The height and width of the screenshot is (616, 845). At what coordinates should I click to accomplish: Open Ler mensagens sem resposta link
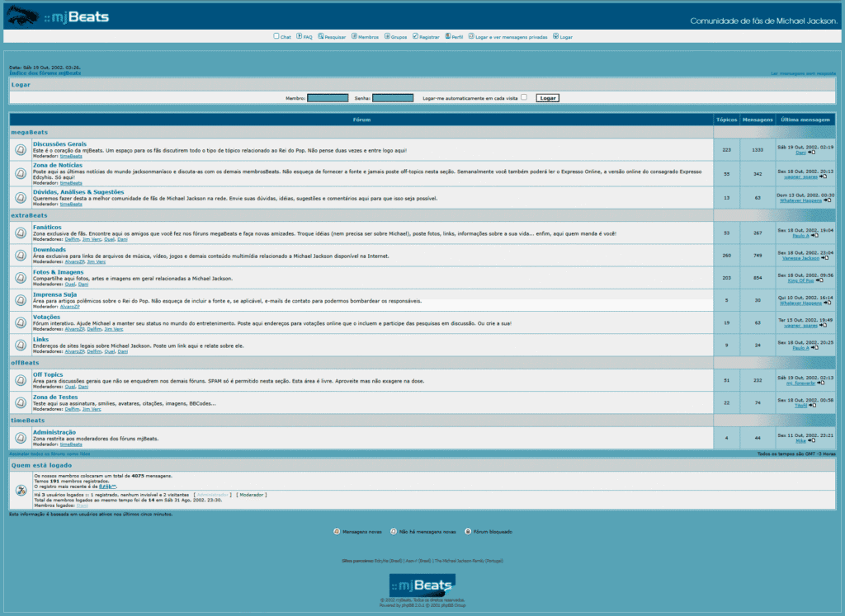click(x=804, y=73)
